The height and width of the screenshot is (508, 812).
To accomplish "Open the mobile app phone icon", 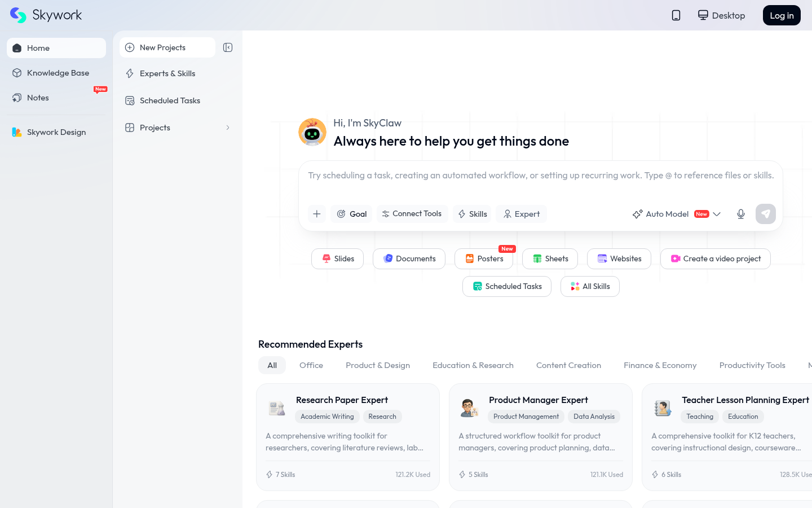I will [x=676, y=15].
